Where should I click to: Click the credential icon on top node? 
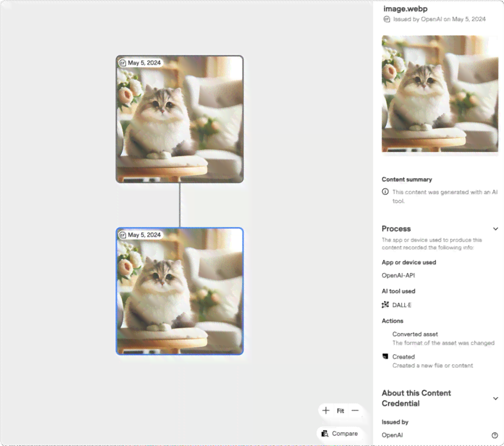coord(122,63)
